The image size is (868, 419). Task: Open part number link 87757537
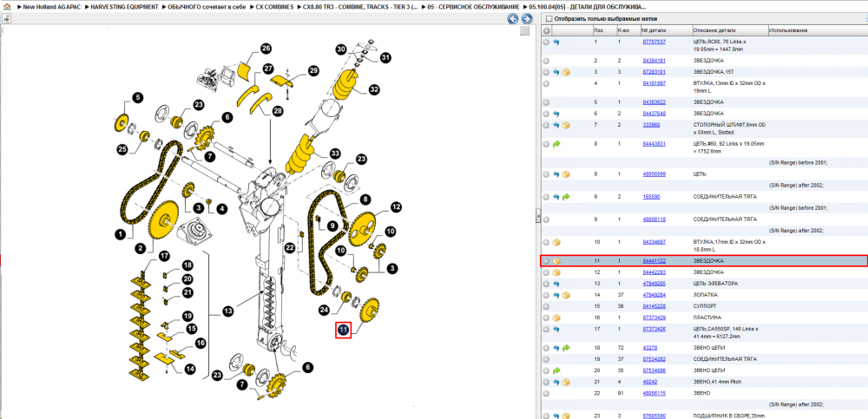tap(654, 42)
